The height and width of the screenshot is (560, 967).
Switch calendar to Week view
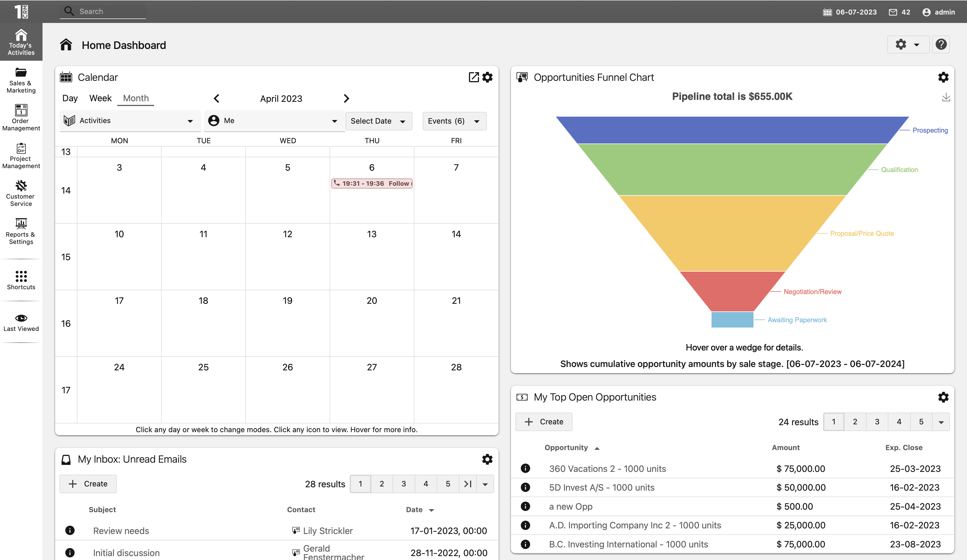100,98
